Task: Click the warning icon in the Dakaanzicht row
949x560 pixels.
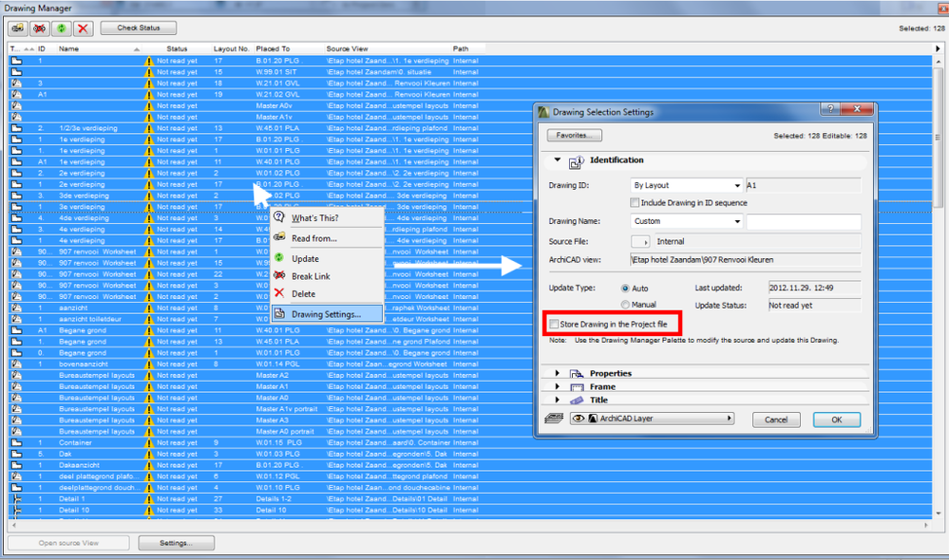Action: click(149, 465)
